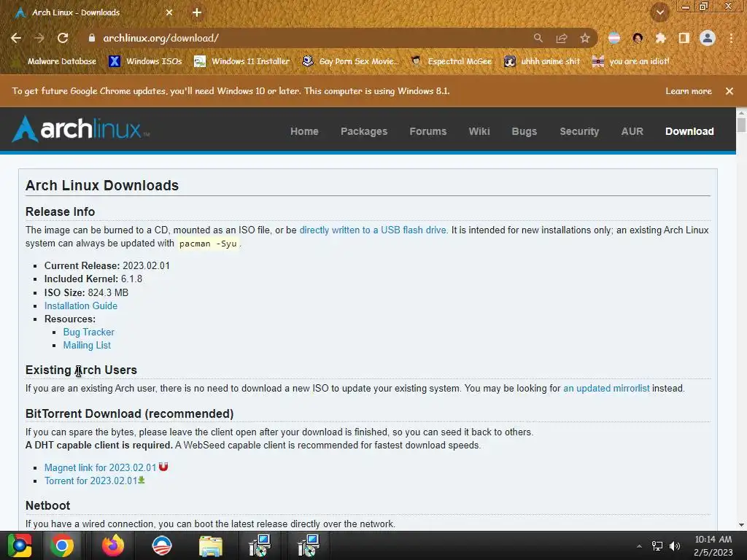Click the green torrent download icon
This screenshot has width=747, height=560.
pos(142,480)
